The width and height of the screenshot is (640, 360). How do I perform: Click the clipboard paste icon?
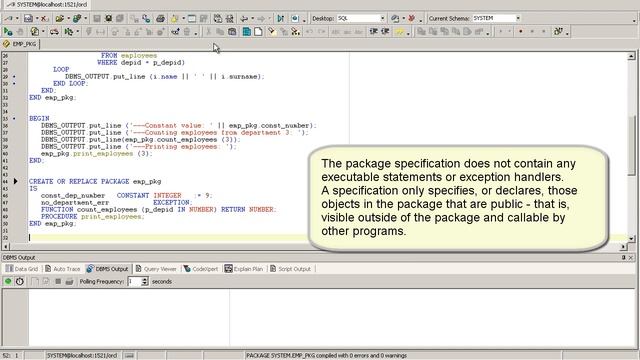point(232,31)
